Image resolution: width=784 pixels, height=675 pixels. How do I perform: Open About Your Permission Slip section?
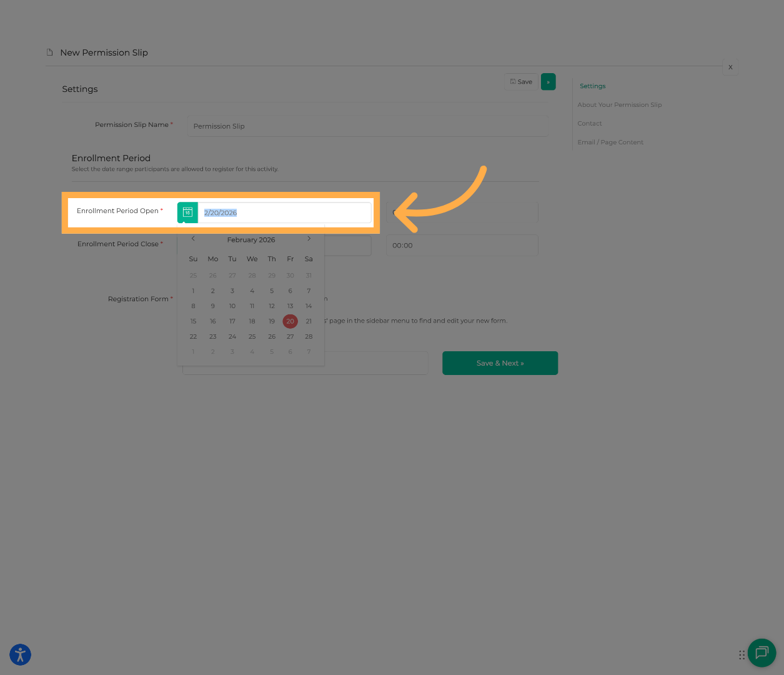click(x=619, y=105)
